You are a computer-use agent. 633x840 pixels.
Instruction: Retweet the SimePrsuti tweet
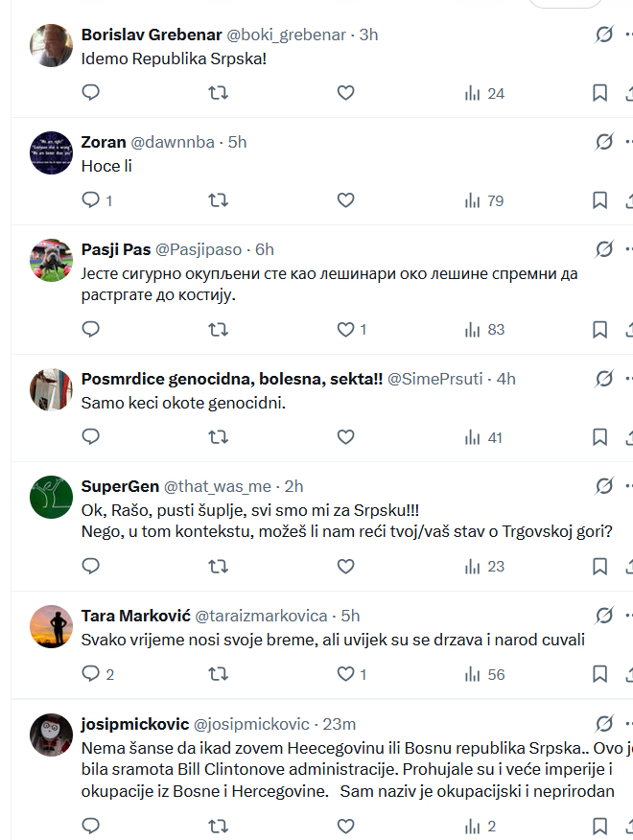coord(219,437)
